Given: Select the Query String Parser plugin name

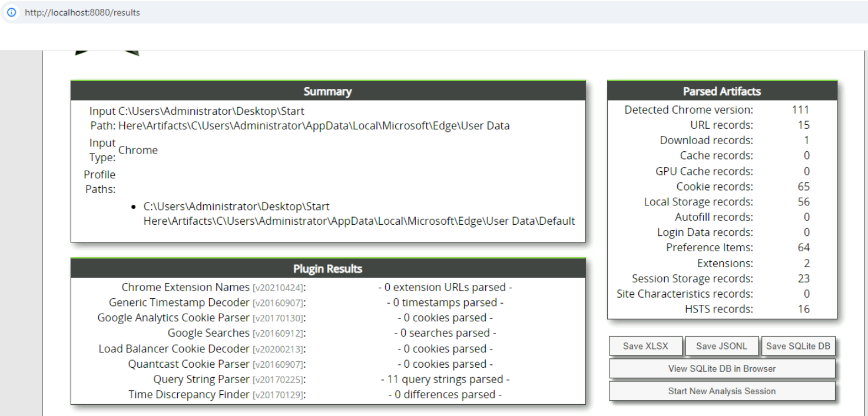Looking at the screenshot, I should [x=201, y=380].
